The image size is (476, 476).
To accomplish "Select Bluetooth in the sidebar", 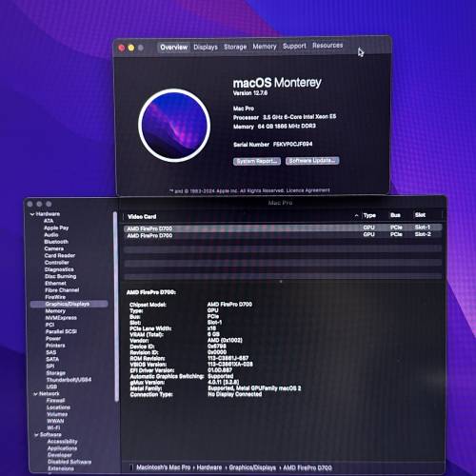I will (x=56, y=242).
